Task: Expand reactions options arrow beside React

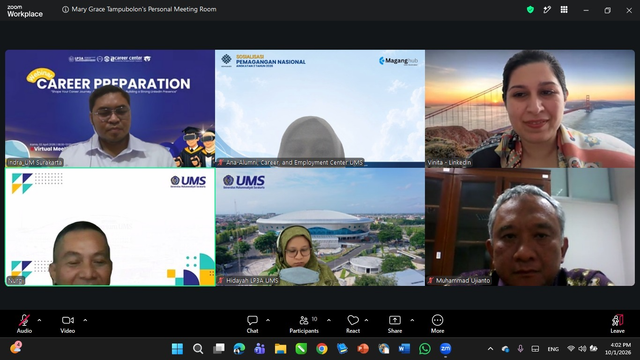Action: [x=367, y=320]
